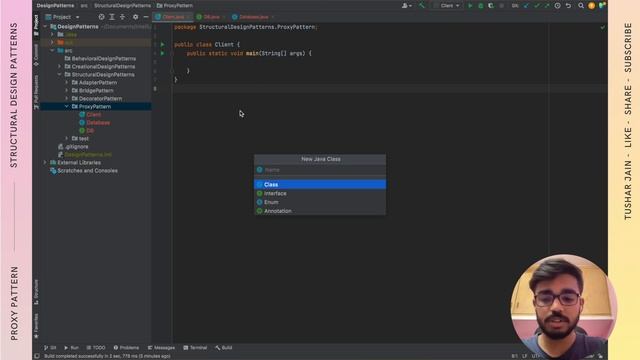Viewport: 640px width, 360px height.
Task: Expand the CreationalDesignPatterns package
Action: (60, 67)
